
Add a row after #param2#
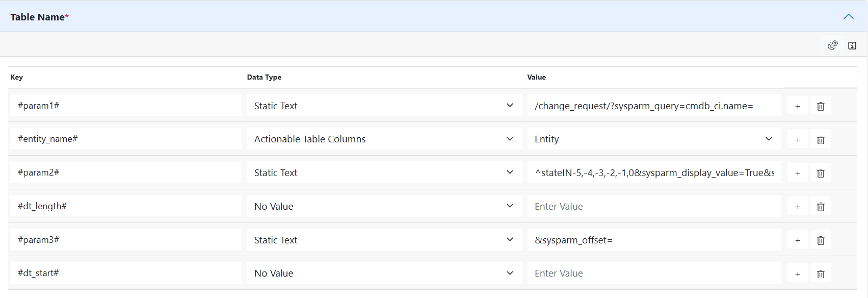click(x=798, y=173)
